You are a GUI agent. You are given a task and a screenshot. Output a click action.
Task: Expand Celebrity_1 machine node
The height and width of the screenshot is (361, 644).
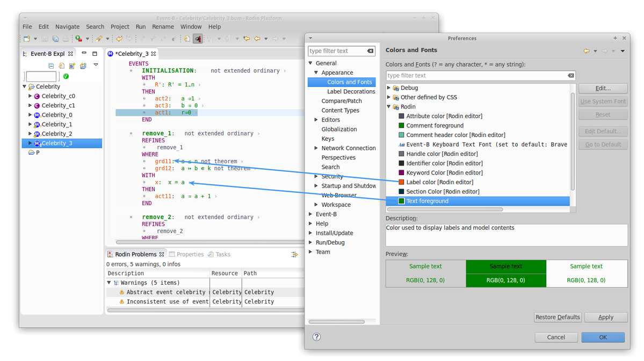pos(30,125)
